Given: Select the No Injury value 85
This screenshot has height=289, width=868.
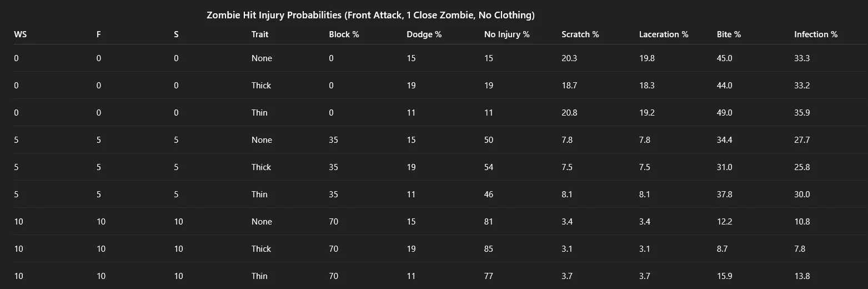Looking at the screenshot, I should [489, 249].
